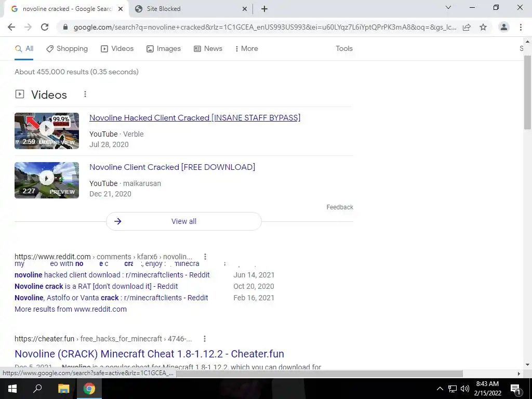Screen dimensions: 532x399
Task: Open search Tools options
Action: coord(344,48)
